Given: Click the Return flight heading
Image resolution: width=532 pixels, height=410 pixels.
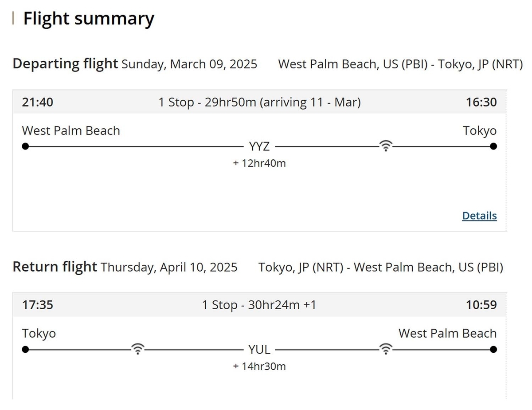Looking at the screenshot, I should point(55,267).
